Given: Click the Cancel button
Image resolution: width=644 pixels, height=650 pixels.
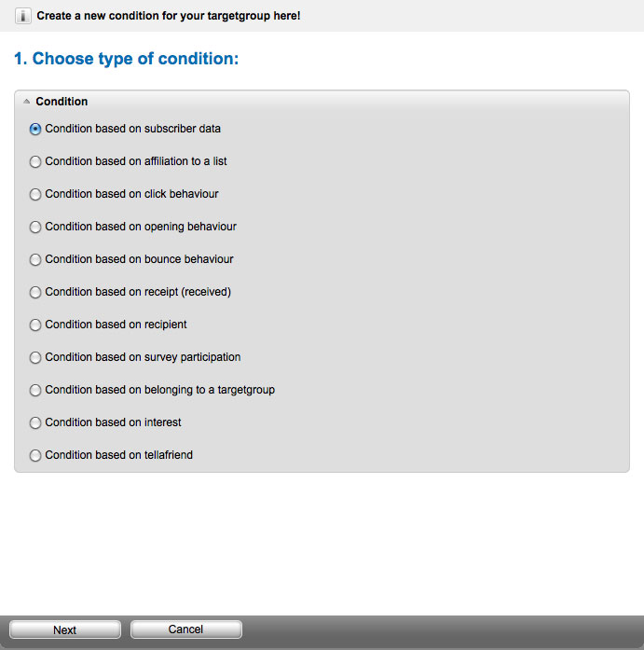Looking at the screenshot, I should (186, 629).
